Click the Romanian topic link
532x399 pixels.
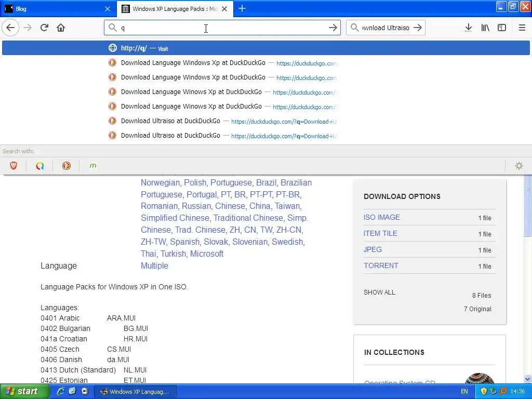tap(159, 206)
